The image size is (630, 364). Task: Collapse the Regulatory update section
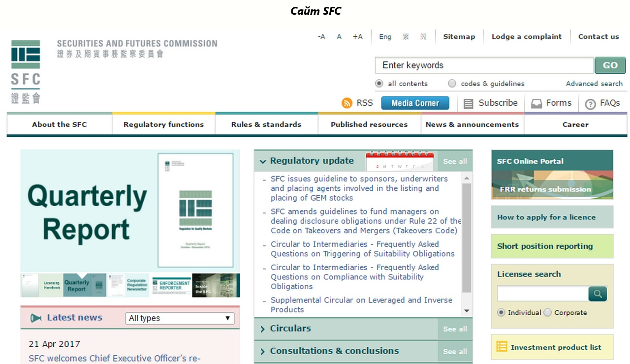(263, 161)
